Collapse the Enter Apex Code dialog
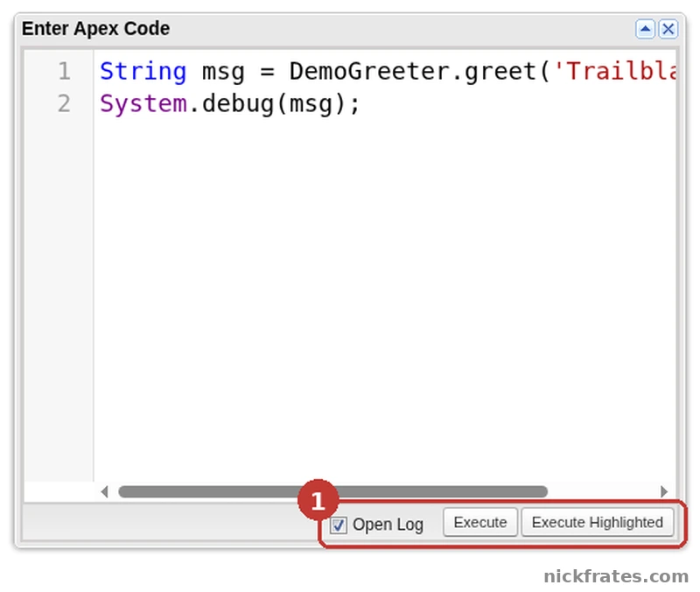 pyautogui.click(x=645, y=30)
